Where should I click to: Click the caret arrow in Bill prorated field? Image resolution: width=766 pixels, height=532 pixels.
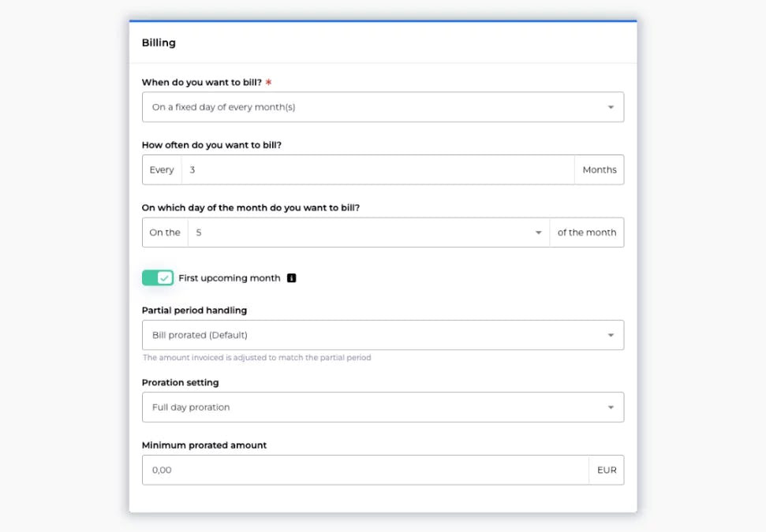click(611, 336)
